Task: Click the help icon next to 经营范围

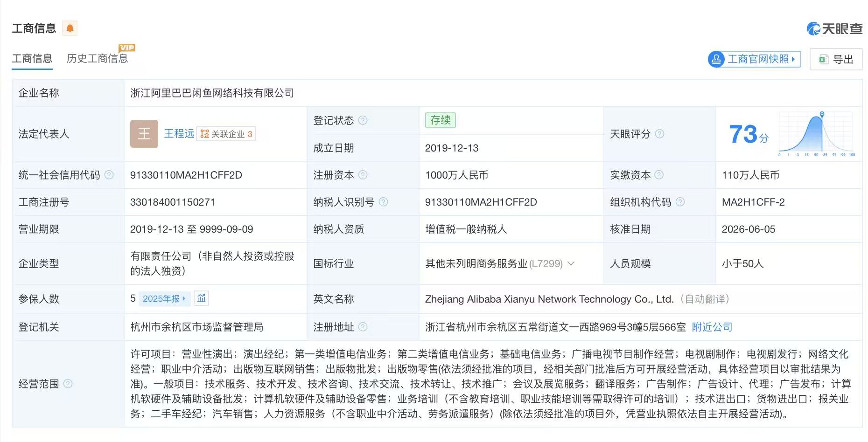Action: pos(68,384)
